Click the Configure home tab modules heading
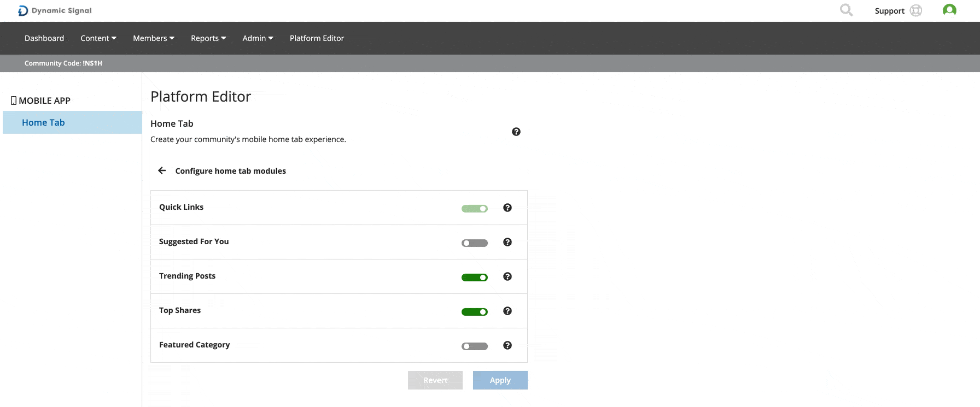 click(231, 171)
